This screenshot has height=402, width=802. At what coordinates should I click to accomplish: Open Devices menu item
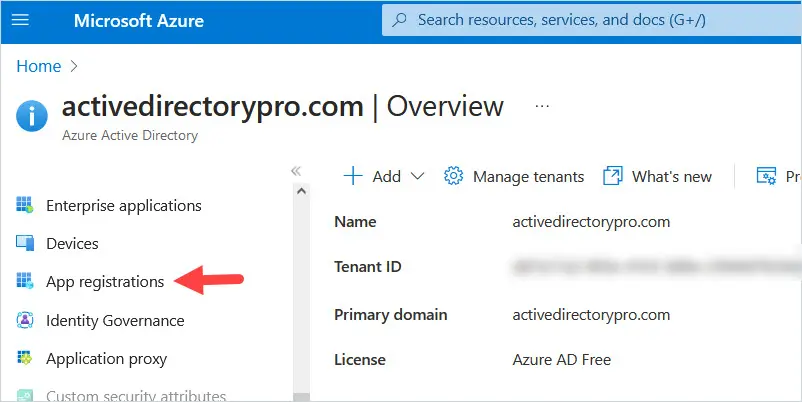72,243
